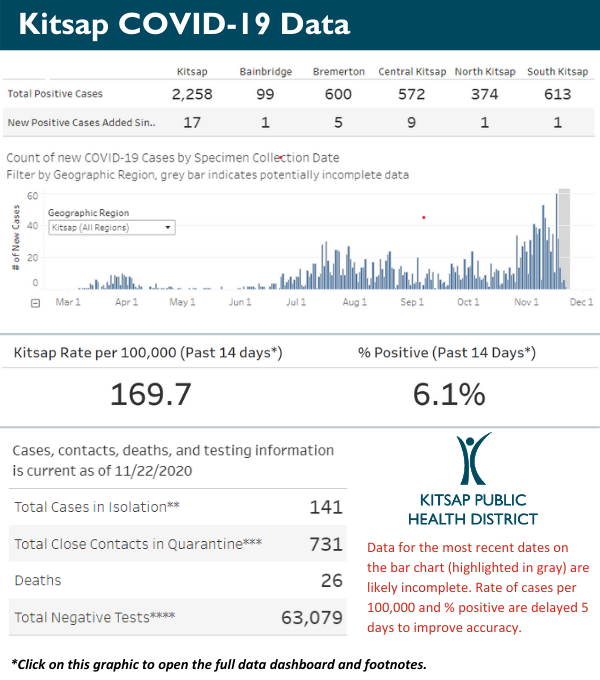The height and width of the screenshot is (680, 600).
Task: Click the Kitsap COVID-19 Data title banner
Action: tap(300, 24)
